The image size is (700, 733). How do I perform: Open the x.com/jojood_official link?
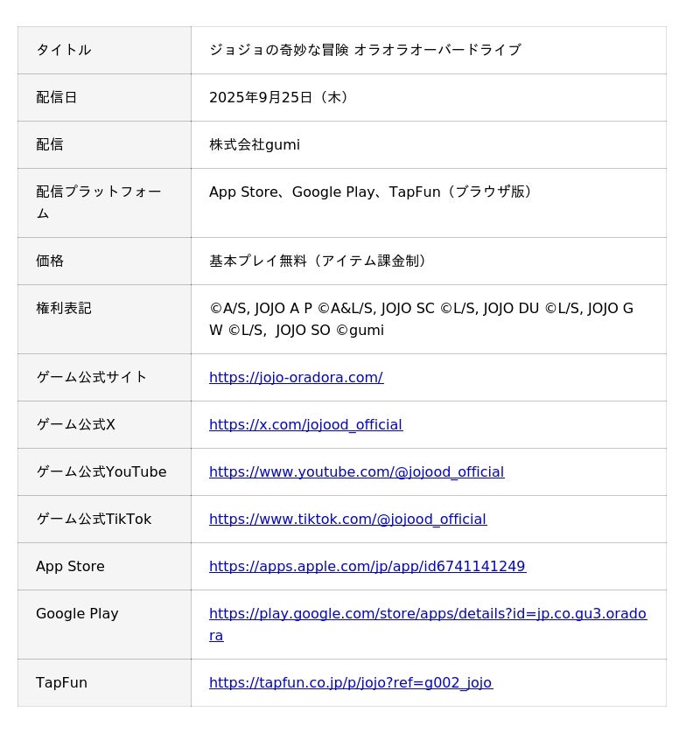click(305, 424)
